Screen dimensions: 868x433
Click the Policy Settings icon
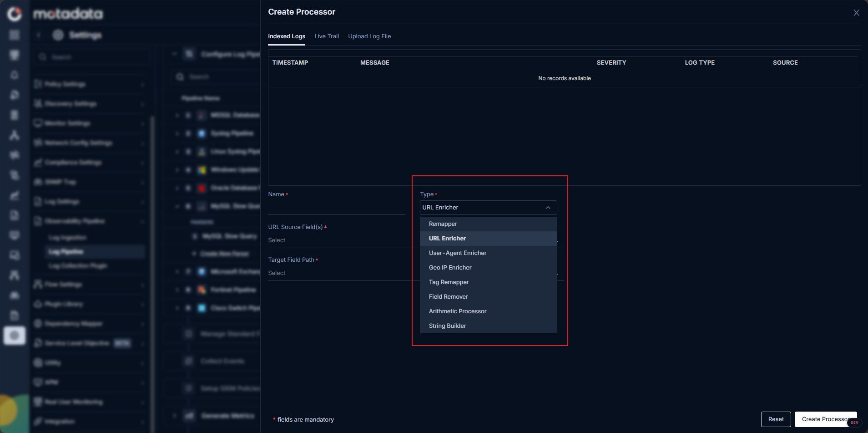[x=38, y=84]
